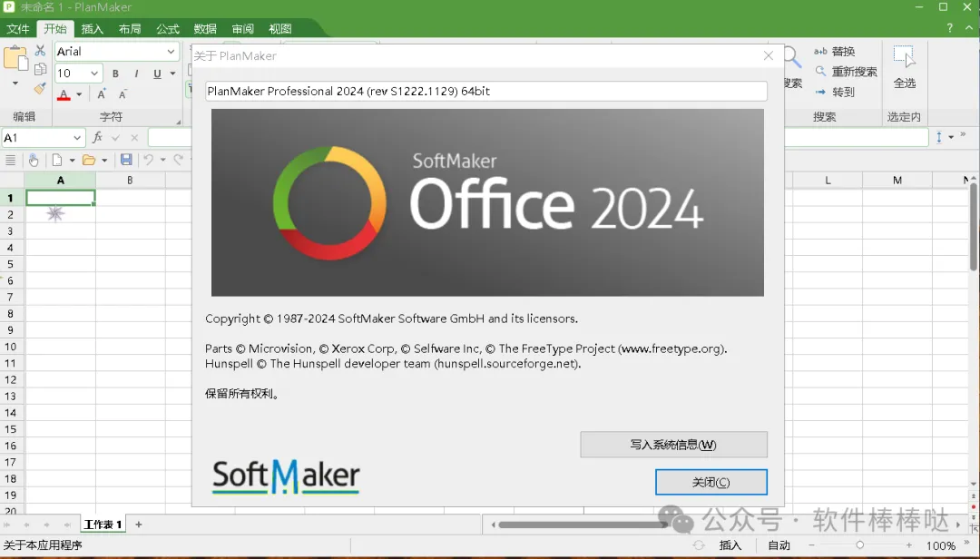
Task: Open the Open-file dropdown arrow
Action: coord(104,161)
